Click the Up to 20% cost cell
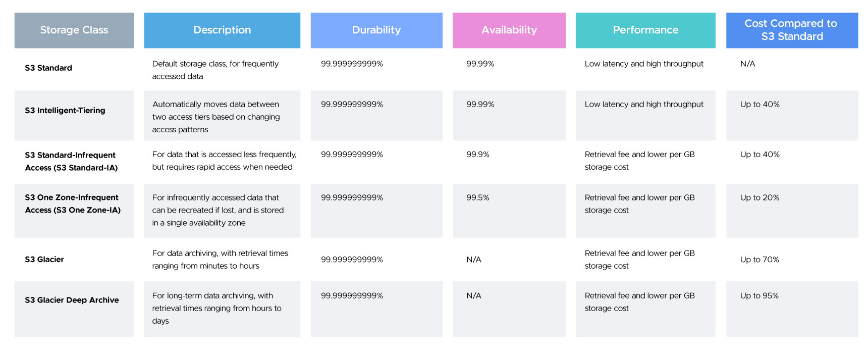This screenshot has width=868, height=358. 759,198
